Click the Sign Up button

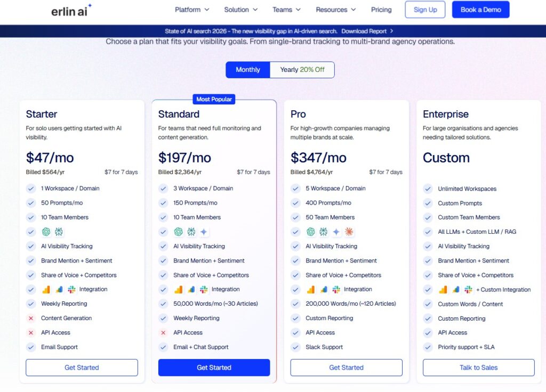coord(425,10)
